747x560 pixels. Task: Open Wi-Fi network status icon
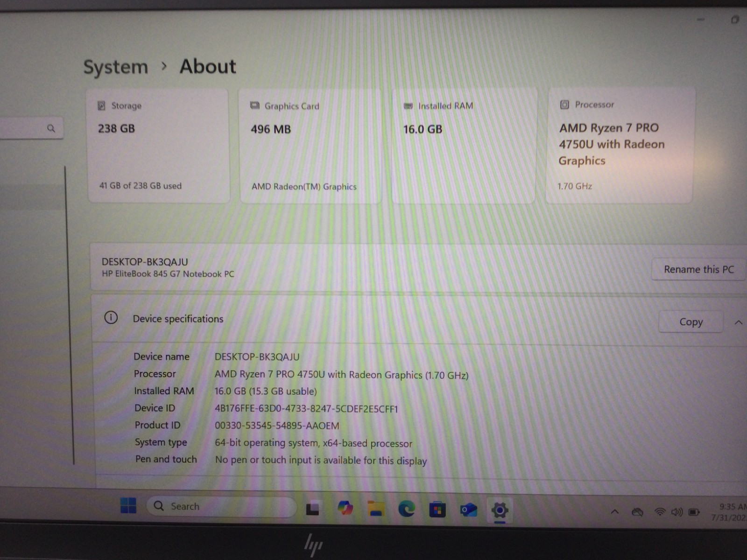[x=660, y=512]
